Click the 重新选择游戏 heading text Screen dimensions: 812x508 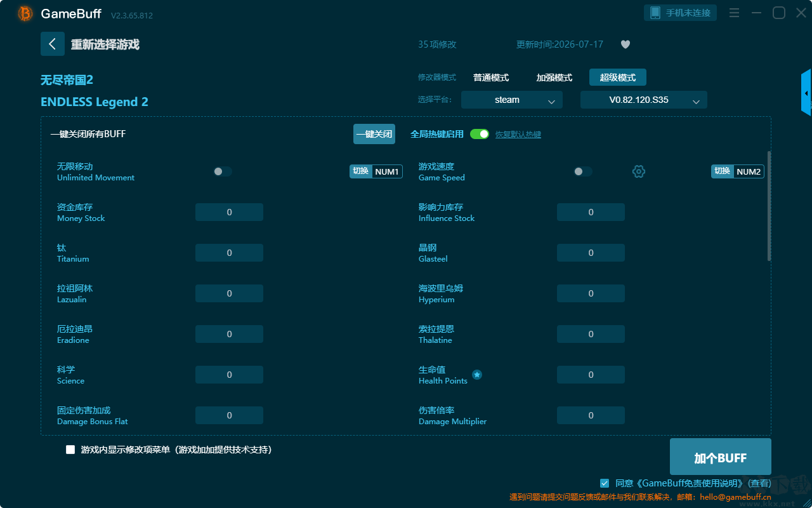pos(105,44)
